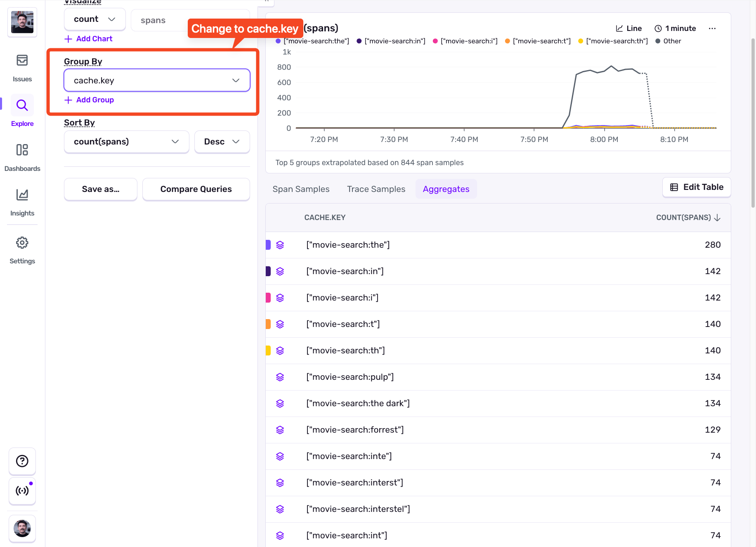Click the pink swatch for movie-search:i row
This screenshot has width=756, height=547.
pyautogui.click(x=268, y=298)
